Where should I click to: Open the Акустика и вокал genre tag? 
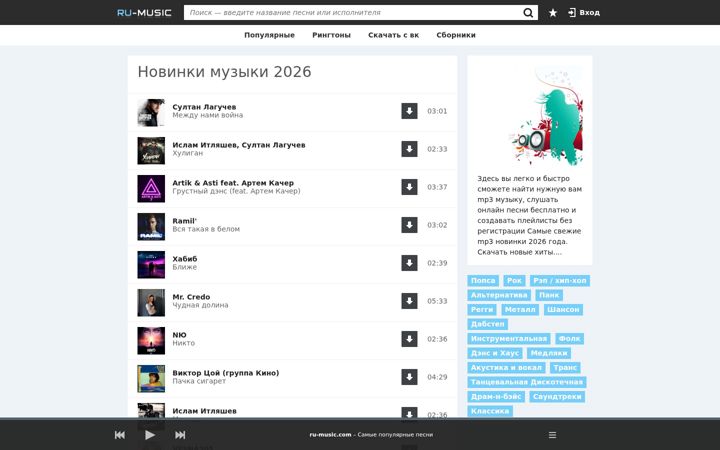[x=506, y=368]
